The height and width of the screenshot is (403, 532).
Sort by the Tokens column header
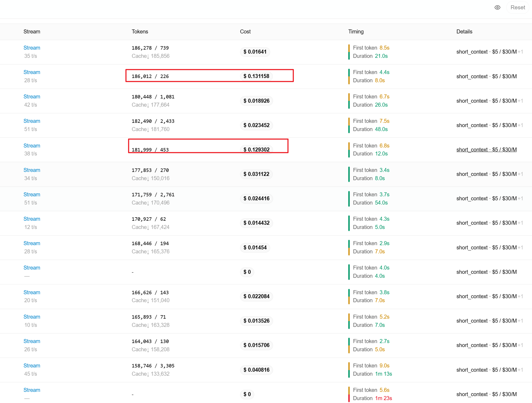140,32
